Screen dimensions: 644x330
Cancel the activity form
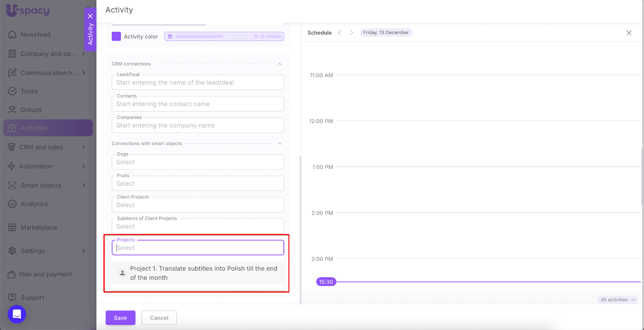(159, 318)
